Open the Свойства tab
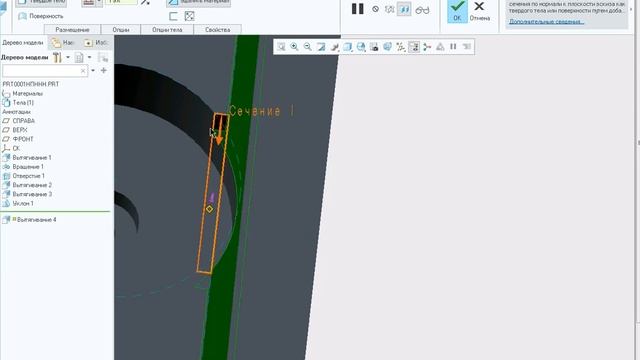Image resolution: width=640 pixels, height=360 pixels. coord(218,30)
